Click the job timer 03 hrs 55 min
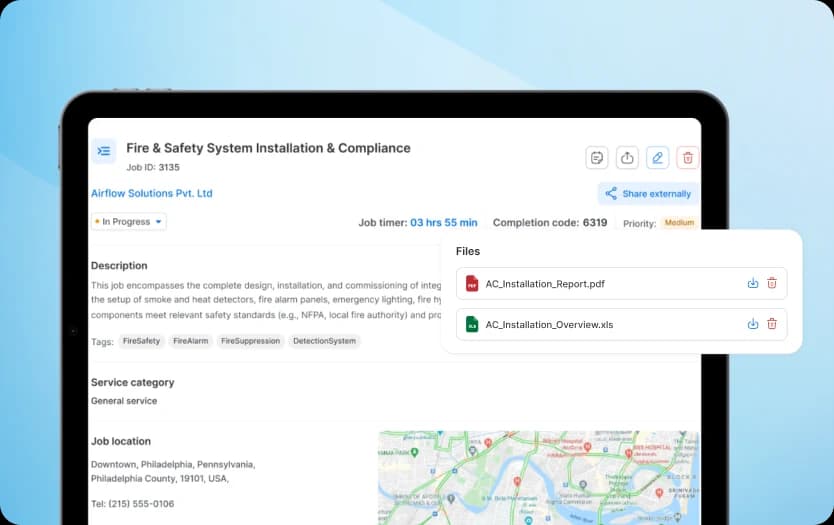Viewport: 834px width, 525px height. click(444, 223)
